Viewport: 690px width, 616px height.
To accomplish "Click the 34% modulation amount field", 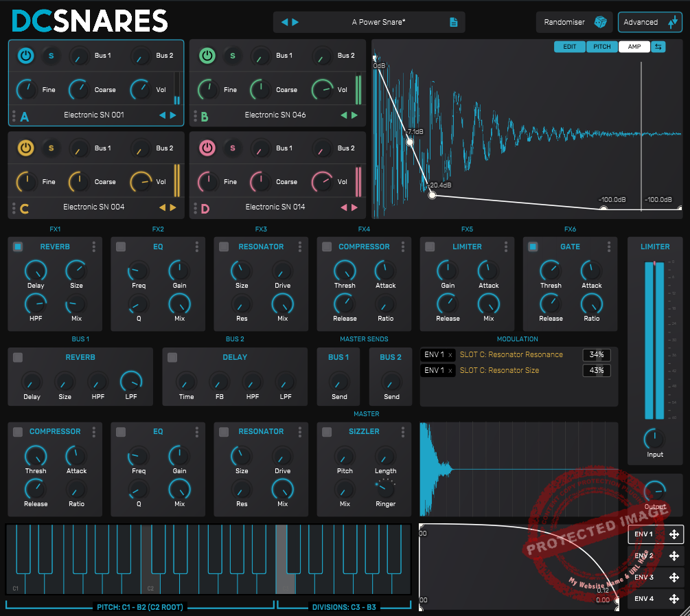I will coord(596,355).
